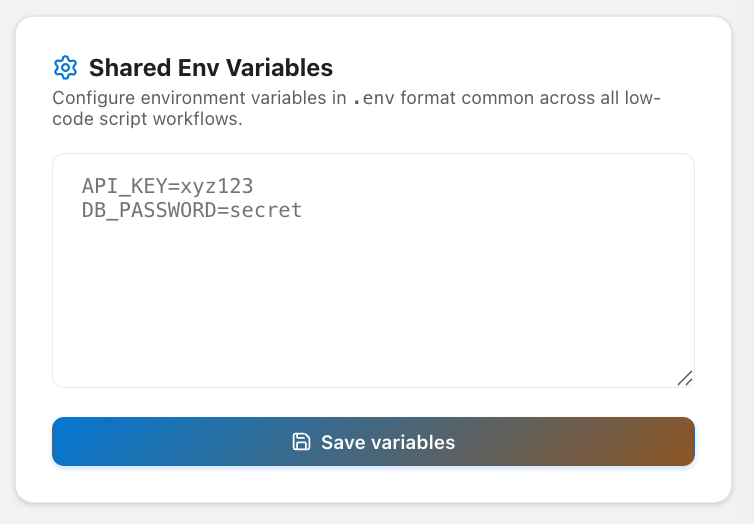Click the DB_PASSWORD=secret placeholder line

pos(192,210)
